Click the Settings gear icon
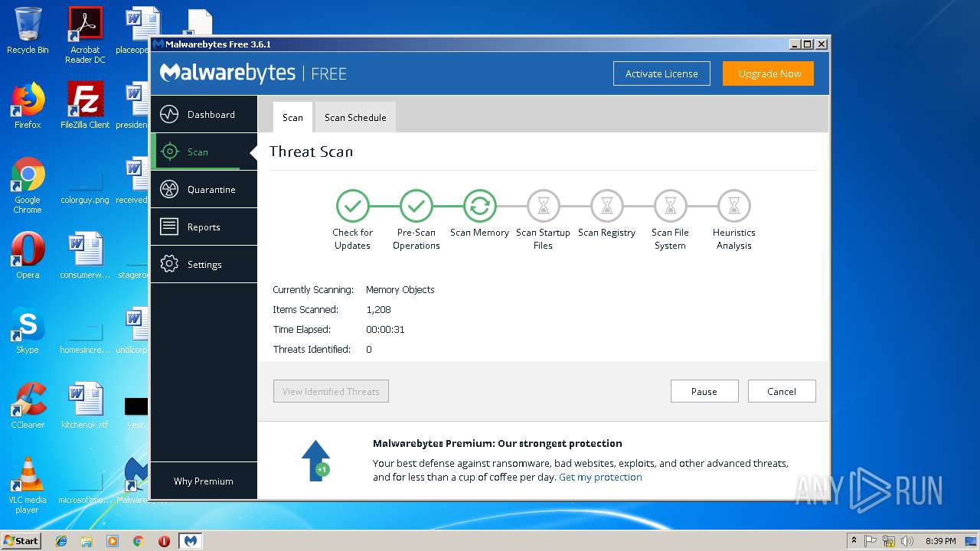Viewport: 980px width, 551px height. pos(169,264)
